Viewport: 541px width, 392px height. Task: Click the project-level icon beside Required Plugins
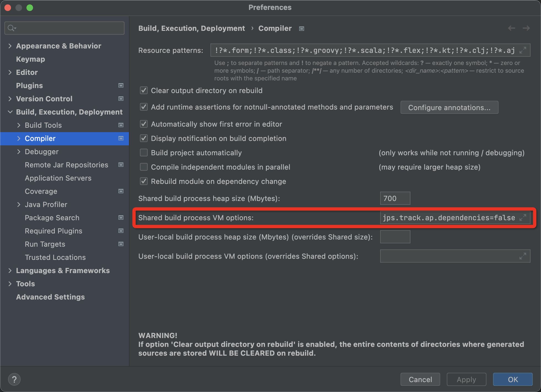[121, 231]
